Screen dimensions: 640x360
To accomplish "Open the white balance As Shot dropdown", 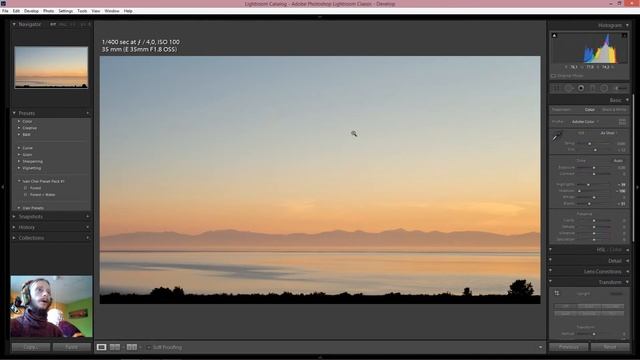I will [x=608, y=133].
